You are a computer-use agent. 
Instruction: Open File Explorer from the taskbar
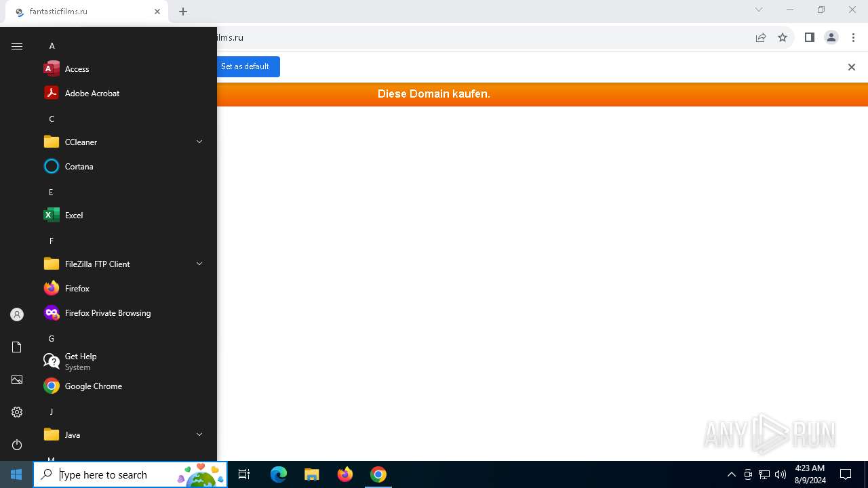point(312,474)
